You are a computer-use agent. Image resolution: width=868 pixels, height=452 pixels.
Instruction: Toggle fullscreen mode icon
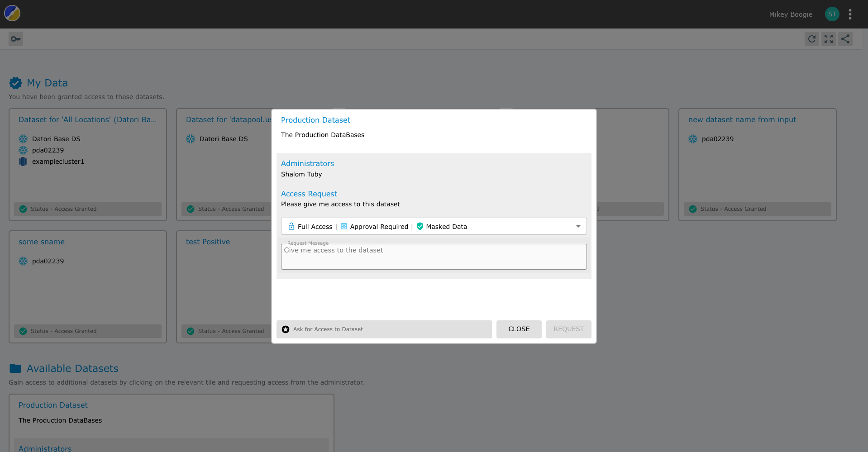(x=829, y=39)
